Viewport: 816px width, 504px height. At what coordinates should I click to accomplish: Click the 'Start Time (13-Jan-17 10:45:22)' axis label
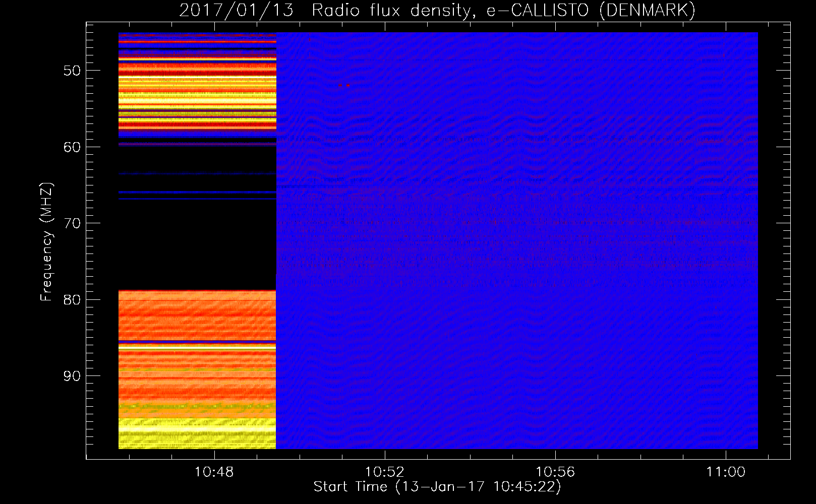437,486
